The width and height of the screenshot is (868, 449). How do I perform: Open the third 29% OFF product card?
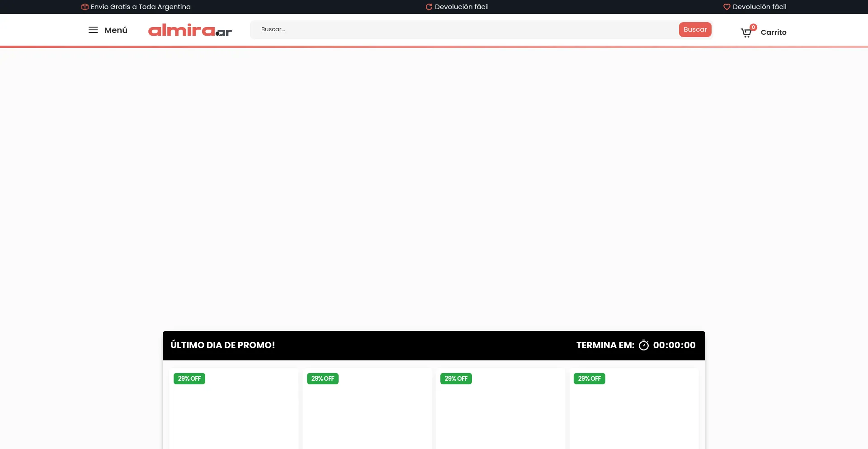tap(500, 409)
